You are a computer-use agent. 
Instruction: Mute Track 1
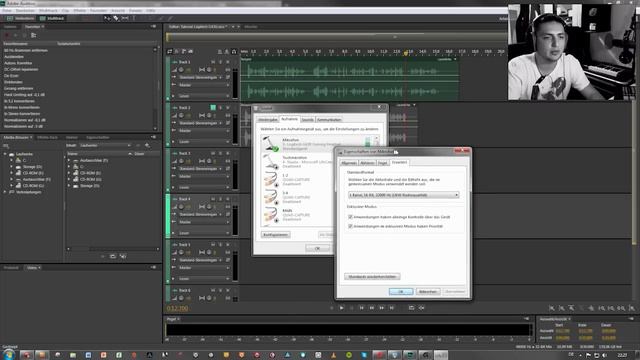pos(213,62)
